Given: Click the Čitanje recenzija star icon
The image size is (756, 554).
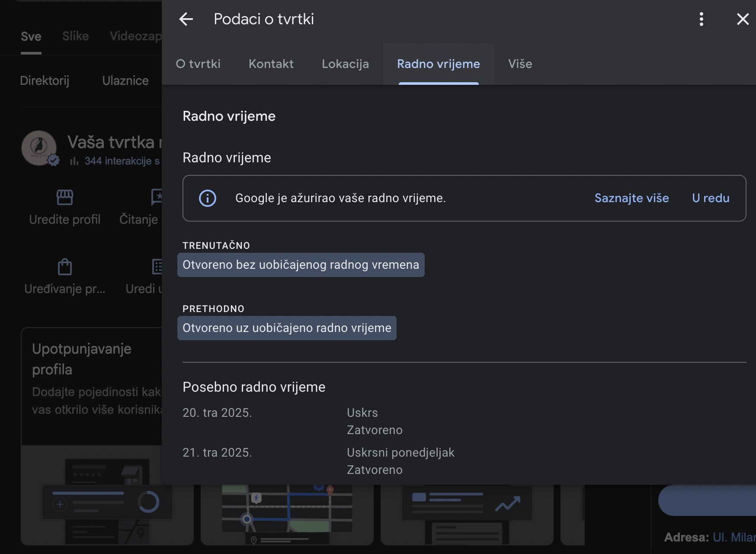Looking at the screenshot, I should 157,196.
